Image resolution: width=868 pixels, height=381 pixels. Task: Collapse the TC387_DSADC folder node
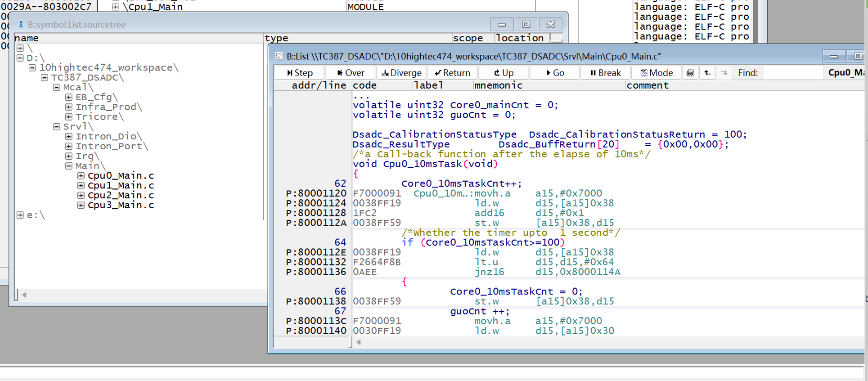point(44,78)
